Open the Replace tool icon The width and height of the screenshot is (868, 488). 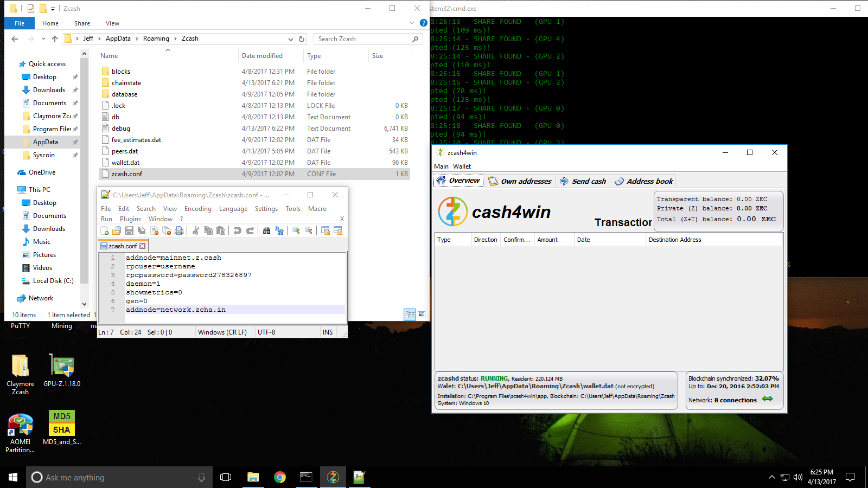[x=279, y=231]
